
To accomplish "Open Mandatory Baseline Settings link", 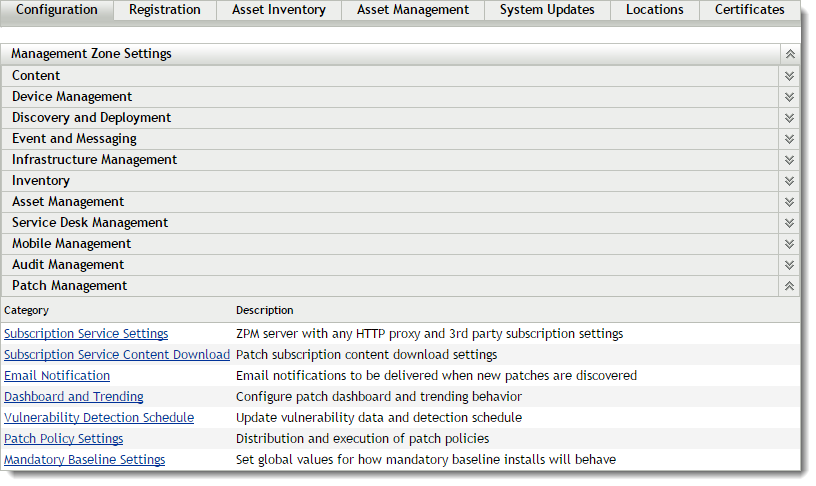I will pos(85,460).
